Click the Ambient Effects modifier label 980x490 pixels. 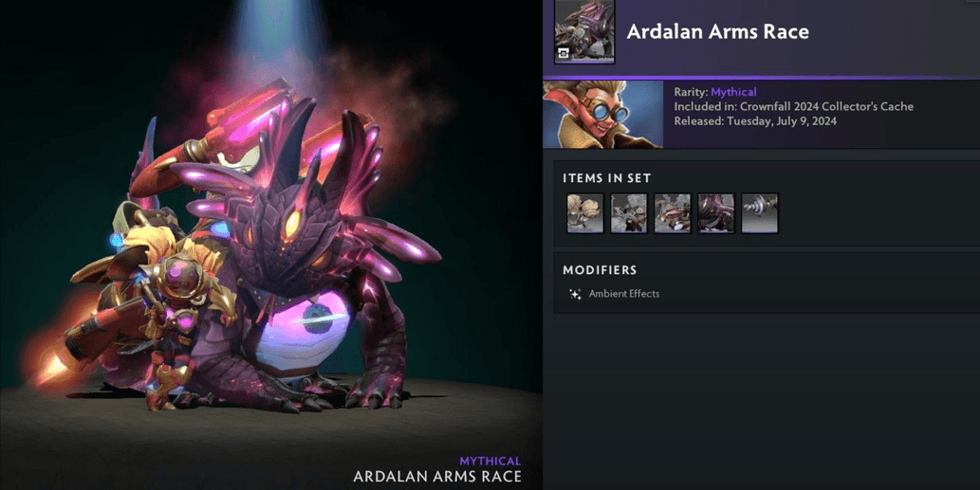coord(623,294)
